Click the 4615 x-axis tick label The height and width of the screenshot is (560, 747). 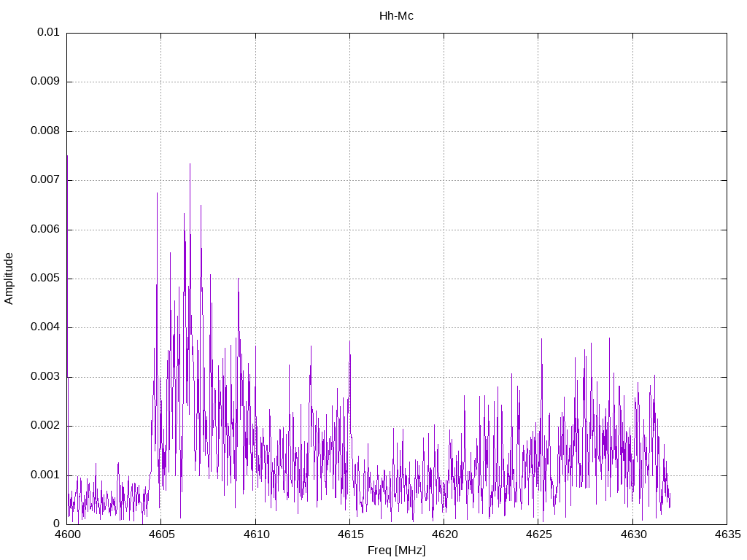(349, 534)
